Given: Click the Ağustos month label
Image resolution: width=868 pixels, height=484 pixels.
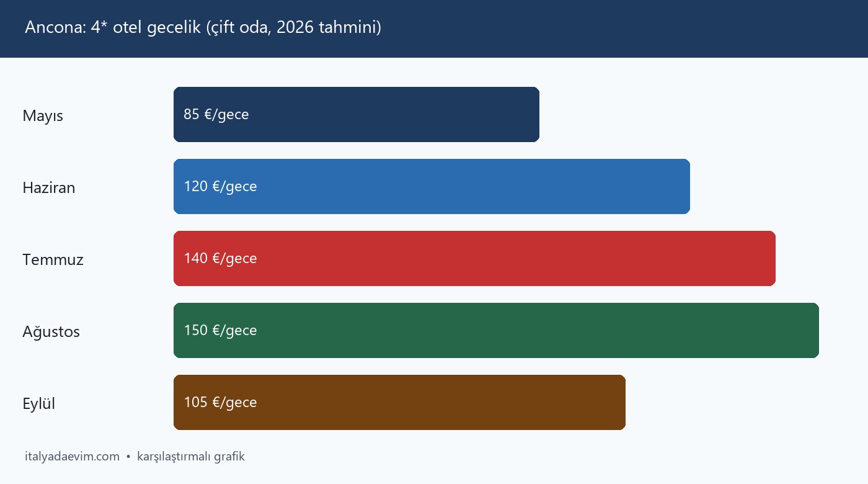Looking at the screenshot, I should 51,332.
